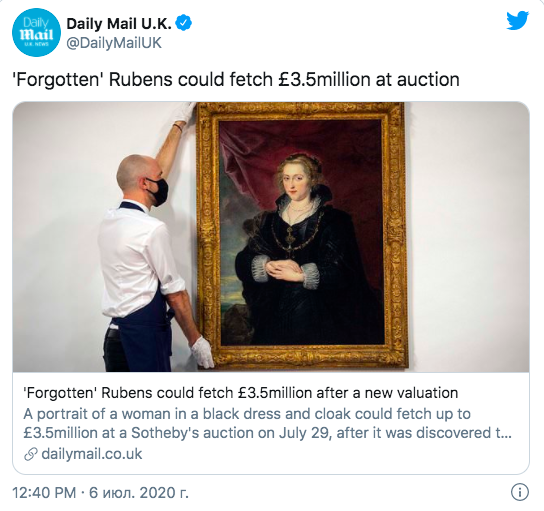Viewport: 544px width, 511px height.
Task: Click the Daily Mail U.K. display name
Action: (x=119, y=24)
